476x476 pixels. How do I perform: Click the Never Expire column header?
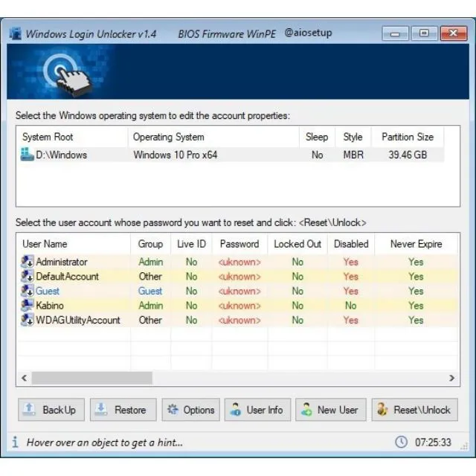tap(416, 244)
